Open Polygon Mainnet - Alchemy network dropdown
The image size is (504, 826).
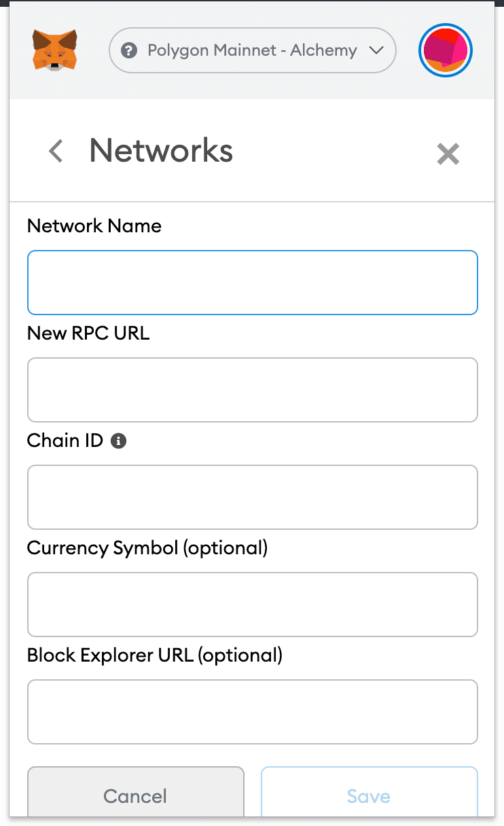click(252, 50)
